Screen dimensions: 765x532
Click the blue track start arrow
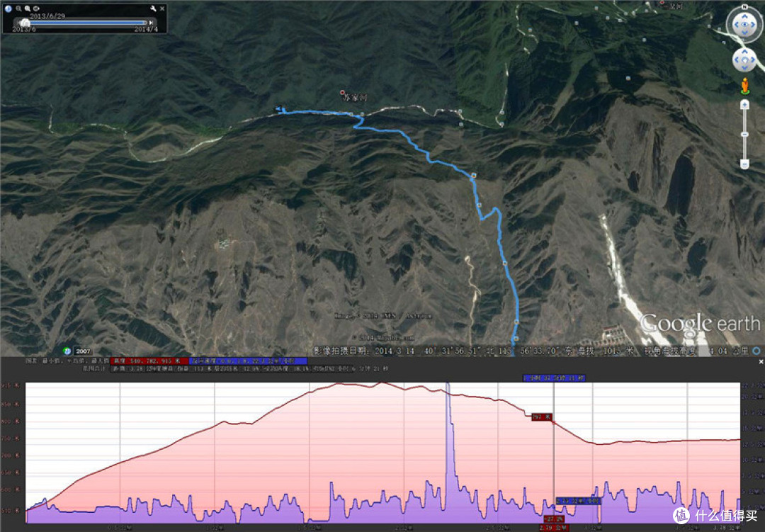279,109
